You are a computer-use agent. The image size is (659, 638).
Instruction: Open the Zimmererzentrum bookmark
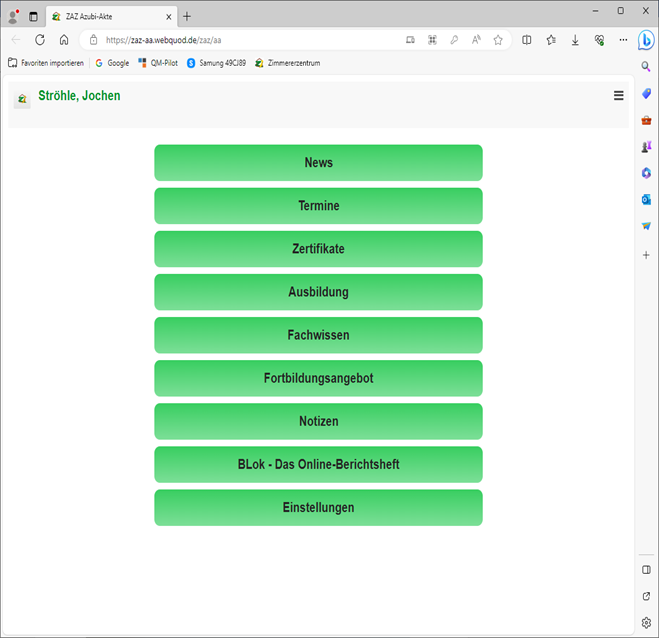click(287, 63)
